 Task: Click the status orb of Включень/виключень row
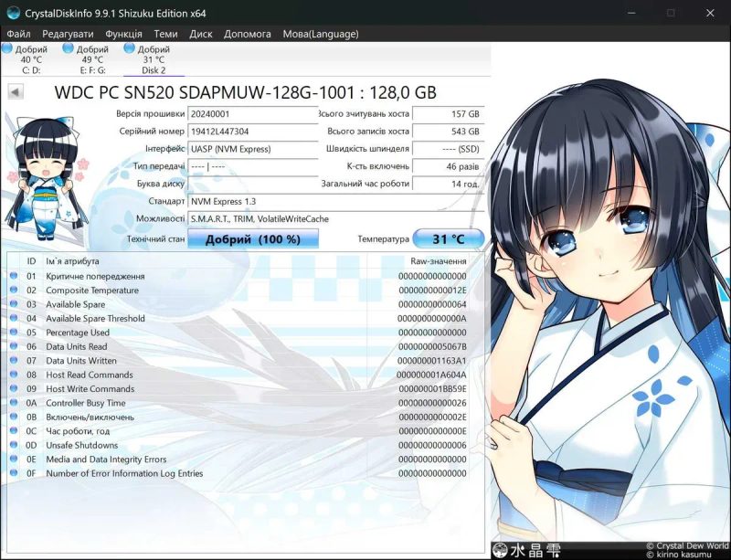14,417
